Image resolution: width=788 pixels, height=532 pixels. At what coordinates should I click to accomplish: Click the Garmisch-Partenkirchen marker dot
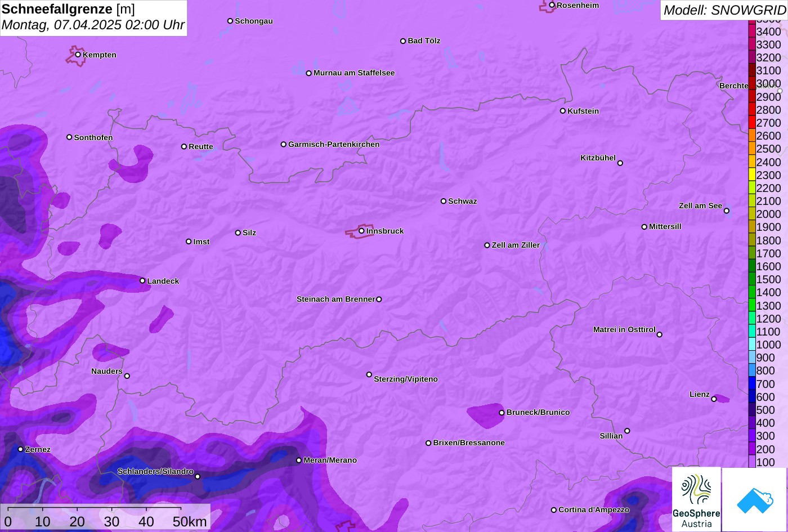pyautogui.click(x=283, y=144)
